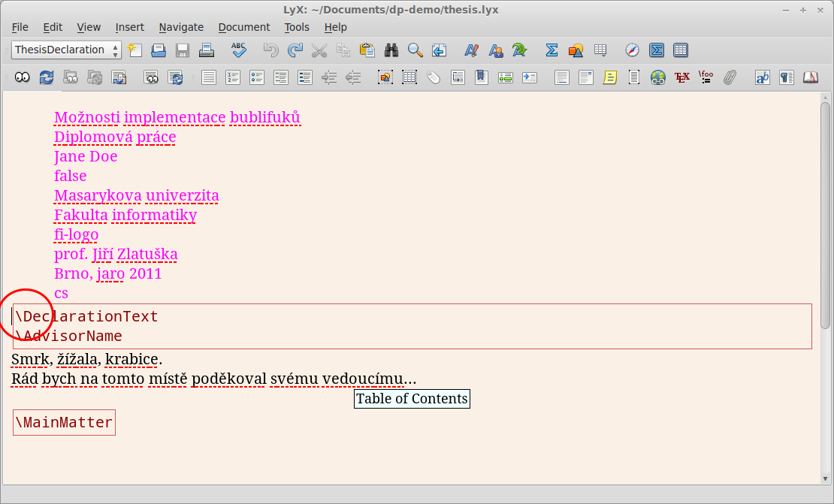
Task: Decrease paragraph depth
Action: coord(353,77)
